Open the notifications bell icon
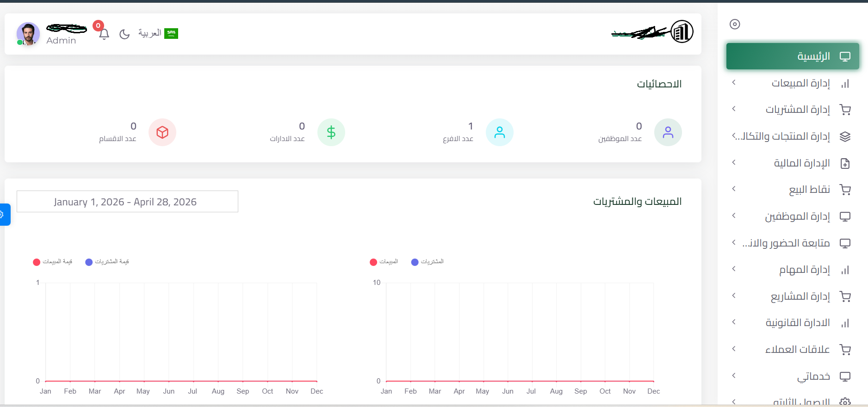 pos(104,34)
